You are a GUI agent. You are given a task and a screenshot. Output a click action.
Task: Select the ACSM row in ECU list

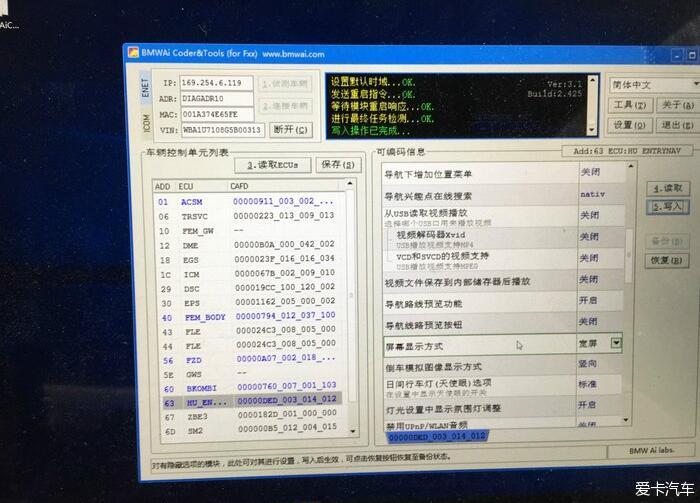coord(249,202)
